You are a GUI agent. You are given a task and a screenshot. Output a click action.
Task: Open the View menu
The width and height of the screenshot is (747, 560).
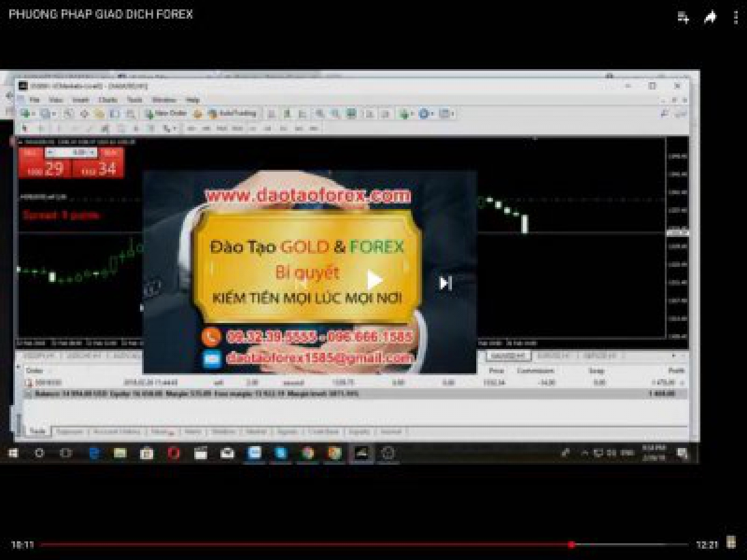click(56, 100)
